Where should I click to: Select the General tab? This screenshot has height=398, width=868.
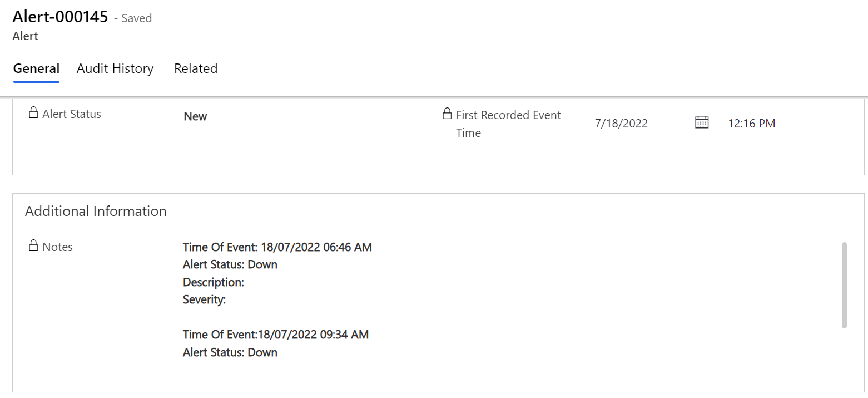click(x=36, y=68)
